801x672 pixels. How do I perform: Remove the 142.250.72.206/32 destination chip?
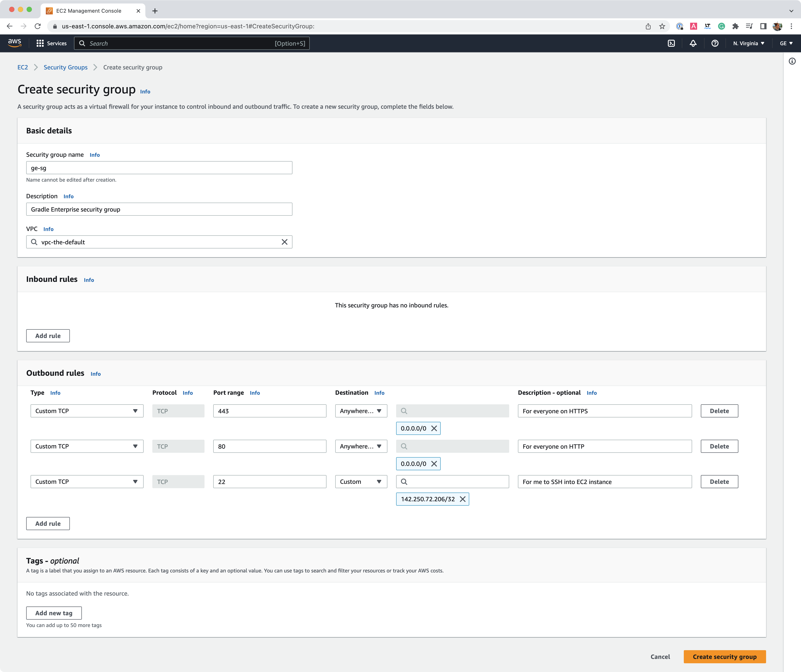click(x=463, y=499)
